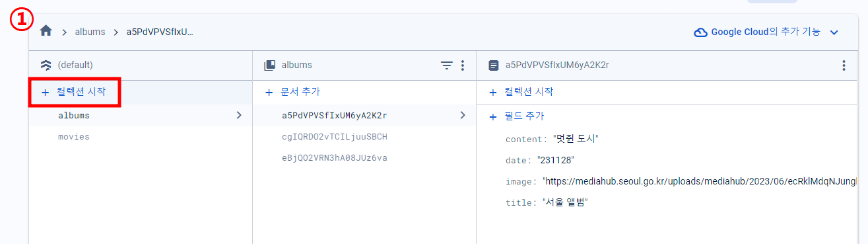Image resolution: width=868 pixels, height=244 pixels.
Task: Click the plus icon beside 필드 추가
Action: pos(492,117)
